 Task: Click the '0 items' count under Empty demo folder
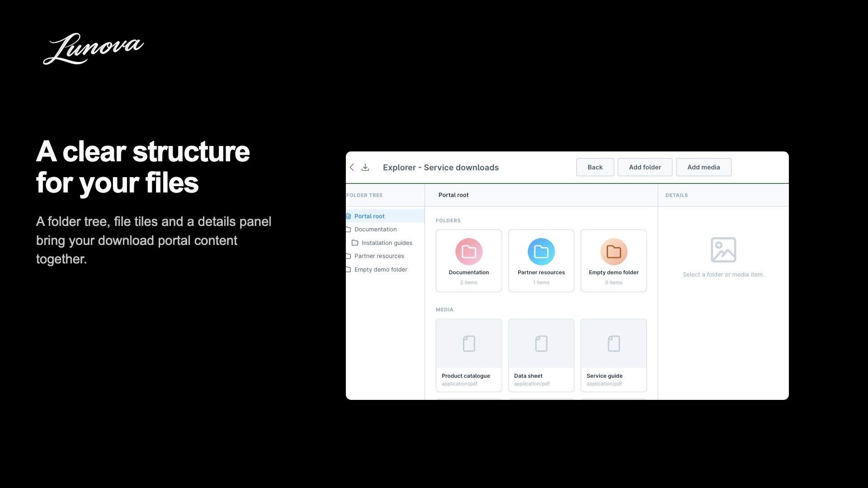[613, 283]
